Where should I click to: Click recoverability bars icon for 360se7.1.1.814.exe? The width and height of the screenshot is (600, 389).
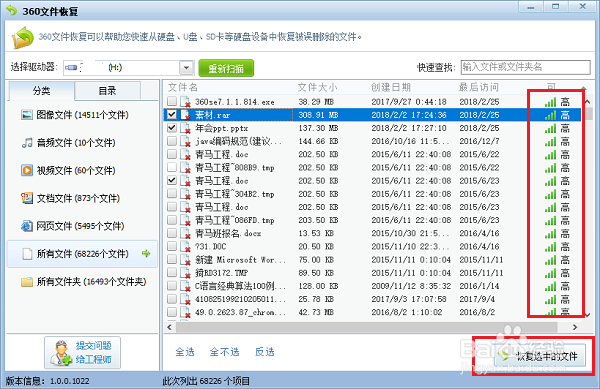551,102
